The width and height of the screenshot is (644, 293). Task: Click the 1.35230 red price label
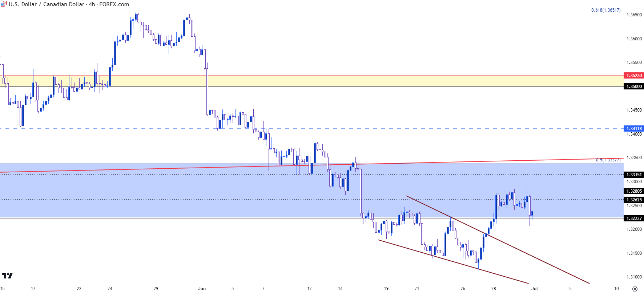point(634,76)
